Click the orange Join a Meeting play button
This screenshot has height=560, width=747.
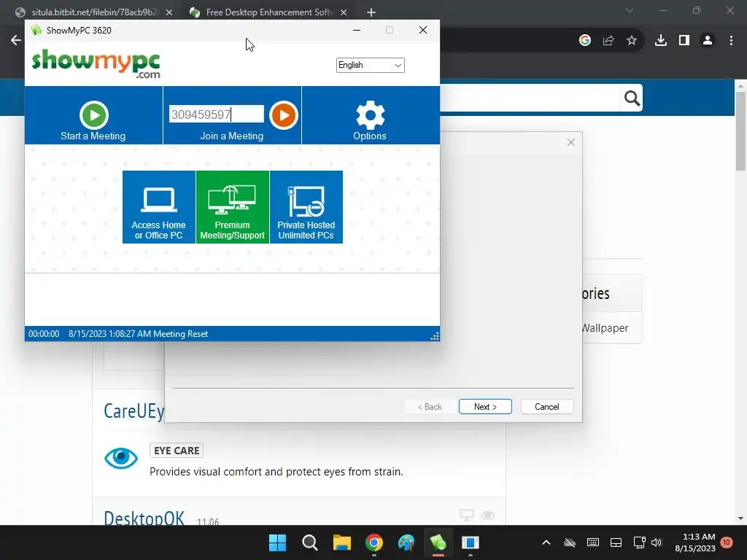coord(284,114)
